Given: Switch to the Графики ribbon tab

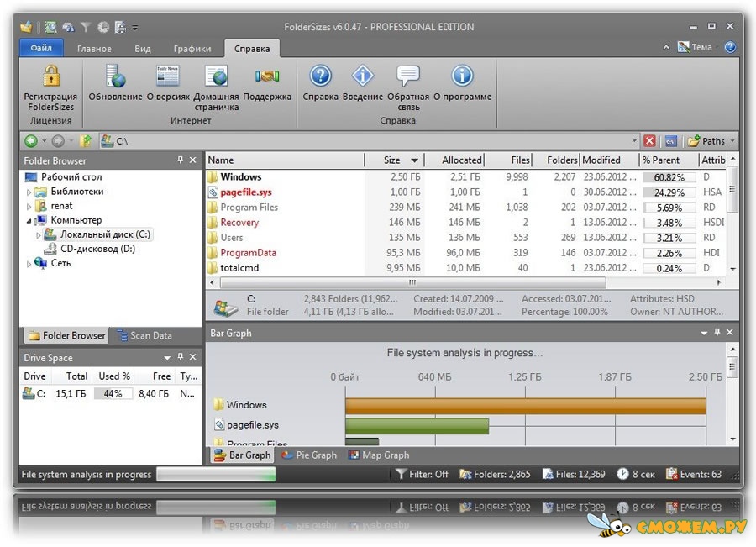Looking at the screenshot, I should tap(192, 49).
